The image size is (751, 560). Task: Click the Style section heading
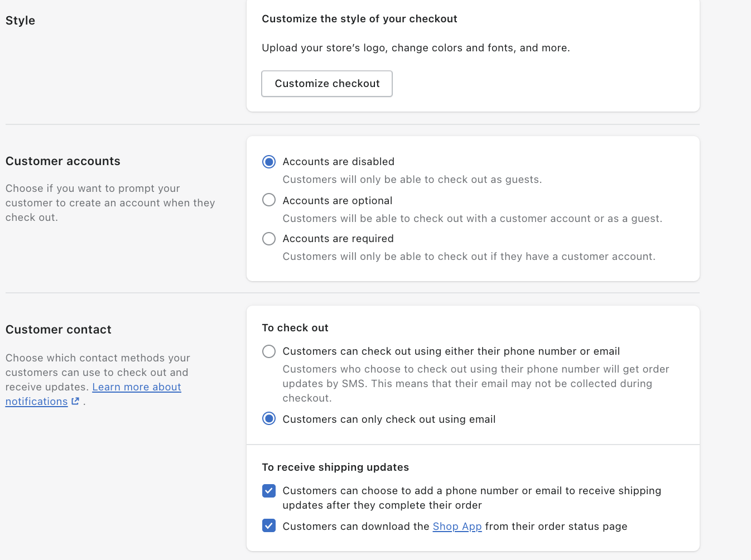click(x=21, y=21)
